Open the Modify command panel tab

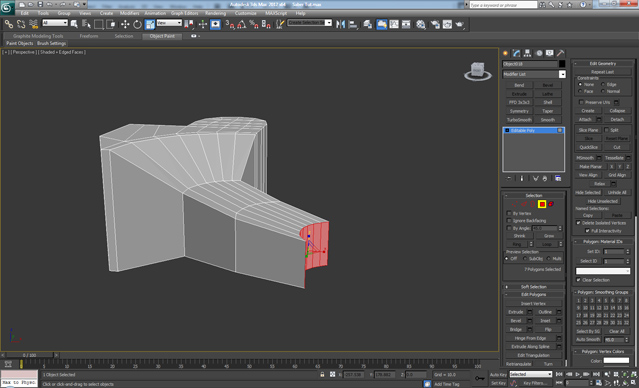pyautogui.click(x=517, y=53)
